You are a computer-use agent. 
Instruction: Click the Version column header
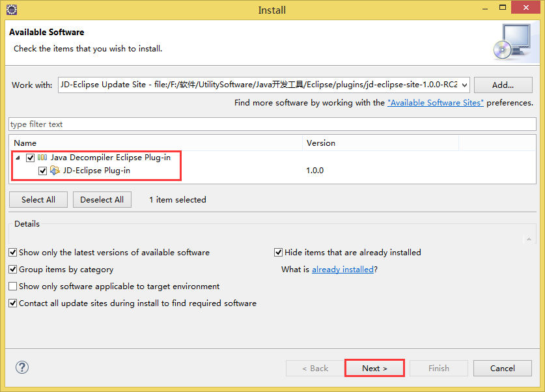click(x=381, y=143)
